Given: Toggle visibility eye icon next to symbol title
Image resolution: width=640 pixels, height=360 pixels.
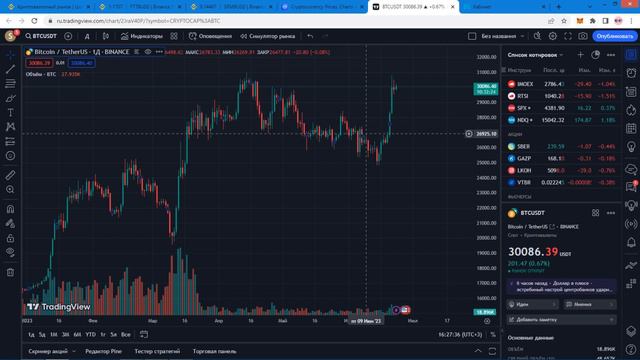Looking at the screenshot, I should (x=148, y=52).
